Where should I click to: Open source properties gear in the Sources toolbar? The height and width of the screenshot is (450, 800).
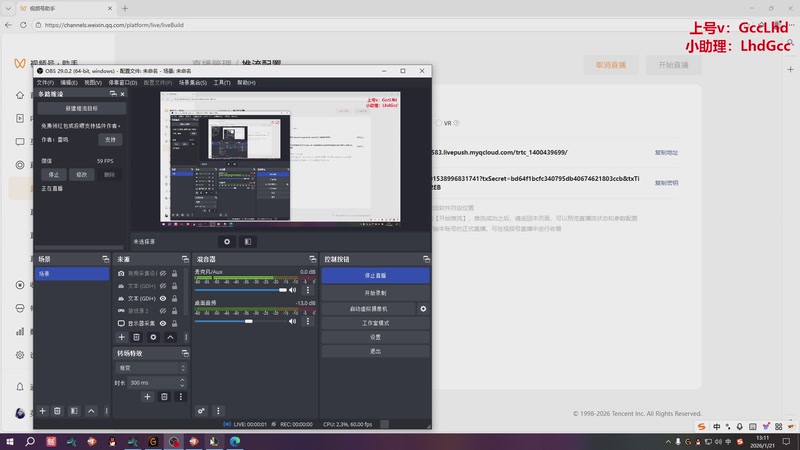point(153,337)
